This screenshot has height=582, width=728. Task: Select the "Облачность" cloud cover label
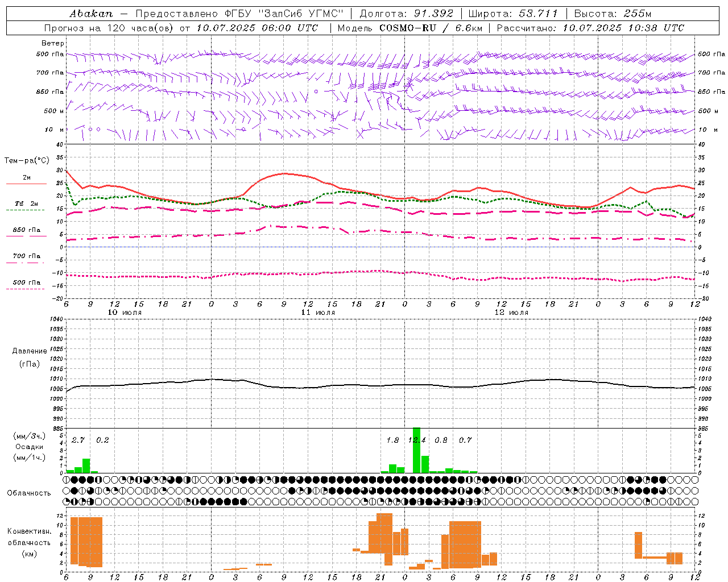pyautogui.click(x=29, y=493)
